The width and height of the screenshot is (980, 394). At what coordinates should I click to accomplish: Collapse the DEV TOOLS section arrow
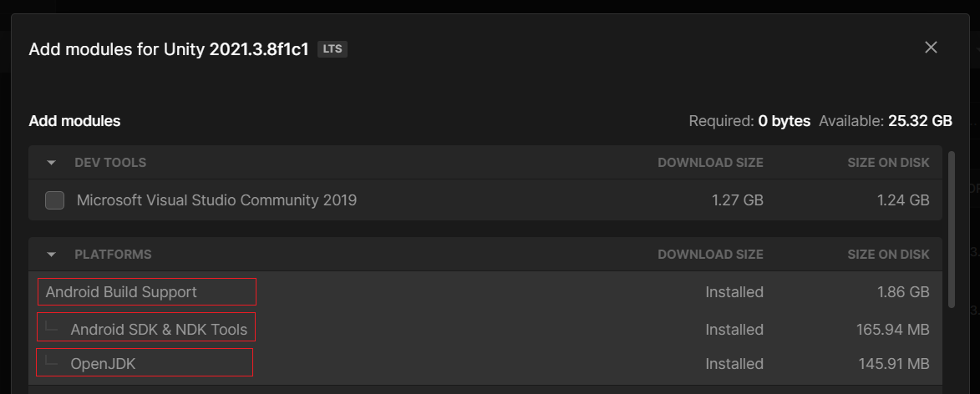click(x=52, y=163)
